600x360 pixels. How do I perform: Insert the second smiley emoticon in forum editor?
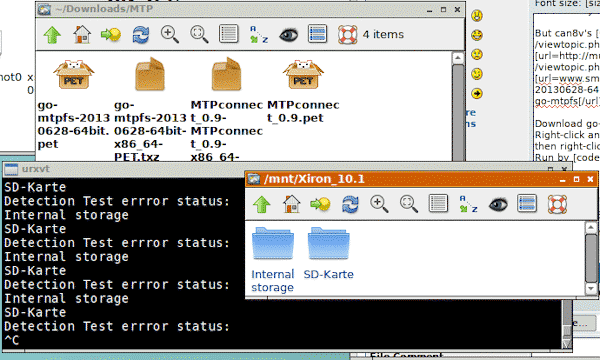[x=477, y=35]
